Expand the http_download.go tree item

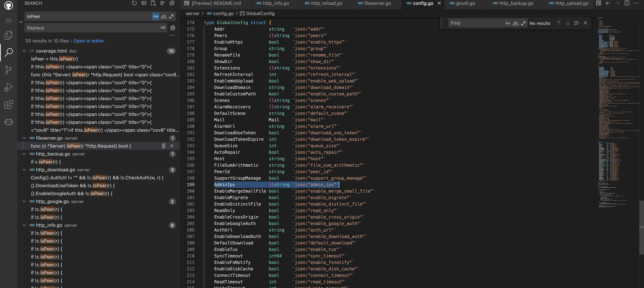click(x=23, y=170)
